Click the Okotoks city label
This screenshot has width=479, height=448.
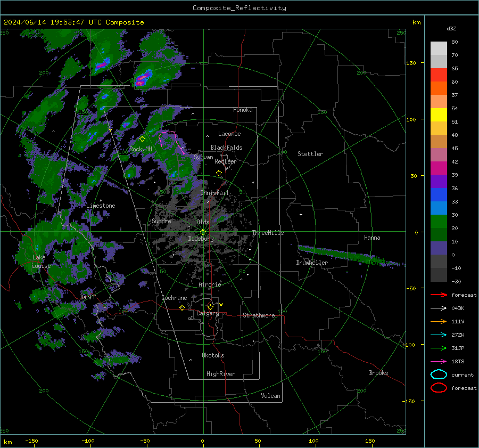click(213, 355)
